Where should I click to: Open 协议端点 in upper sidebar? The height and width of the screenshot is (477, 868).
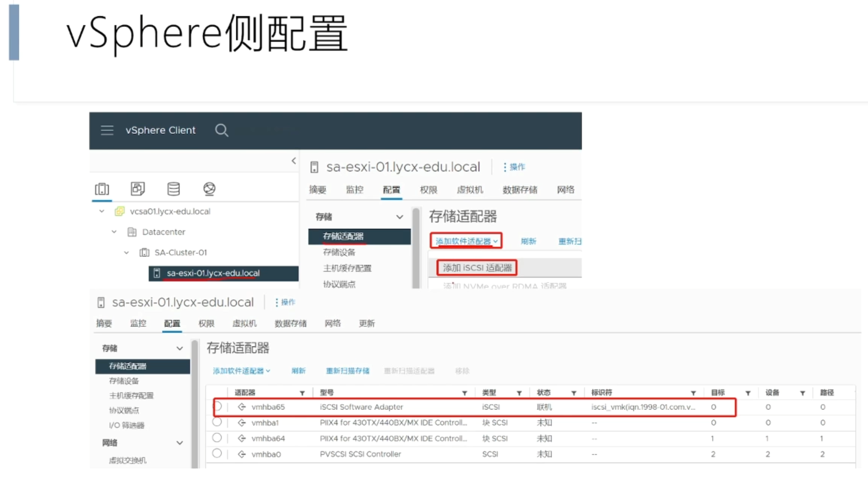pos(339,284)
